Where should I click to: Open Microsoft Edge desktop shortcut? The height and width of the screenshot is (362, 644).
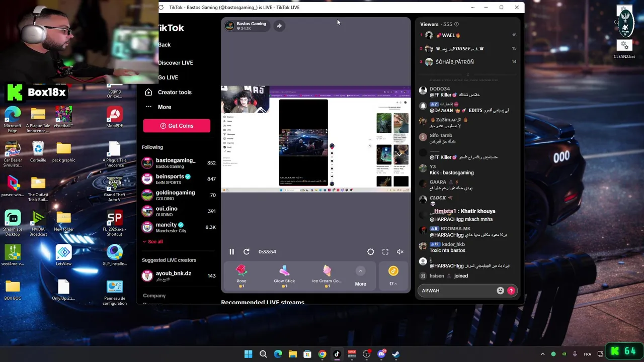(13, 120)
